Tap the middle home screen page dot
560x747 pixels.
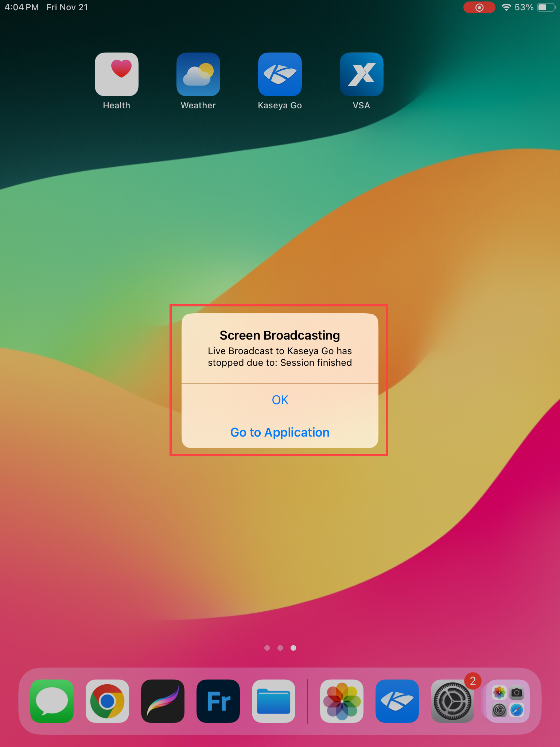click(x=280, y=648)
